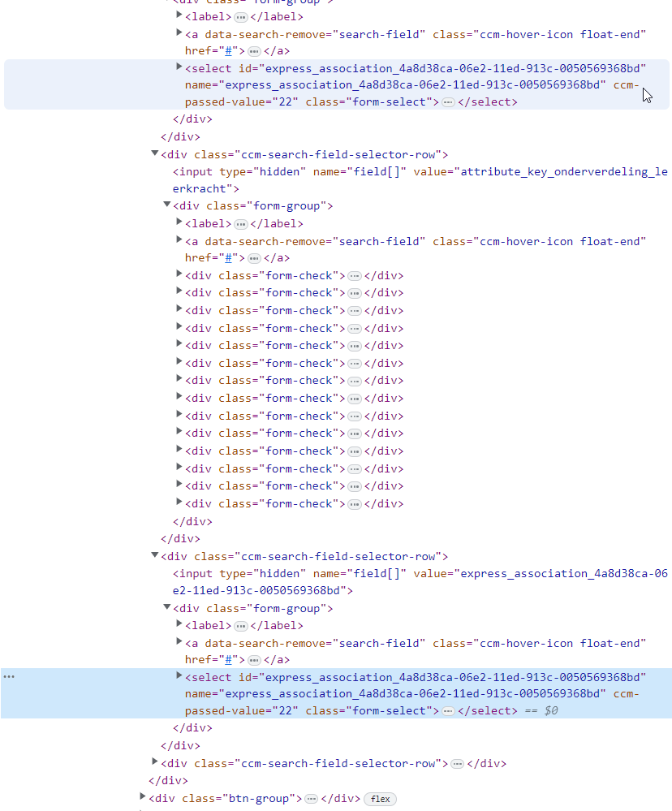This screenshot has height=811, width=672.
Task: Collapse the form-group containing the selected $0 select
Action: coord(166,606)
